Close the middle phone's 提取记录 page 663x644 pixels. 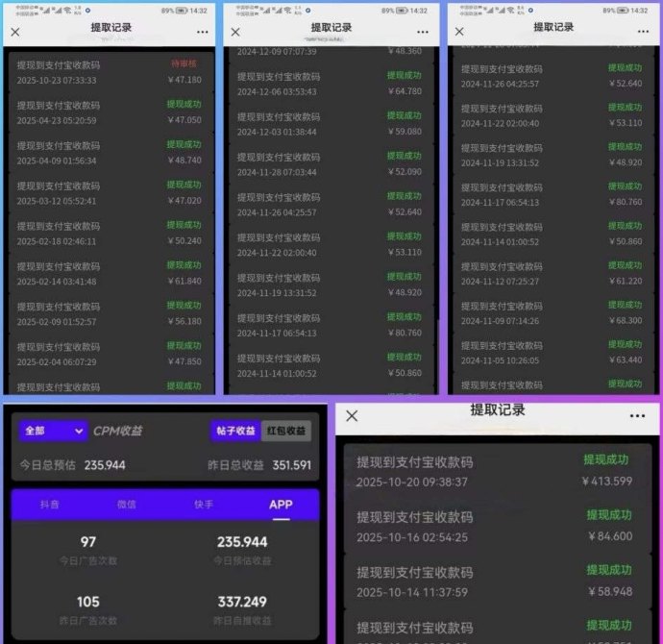[x=235, y=32]
